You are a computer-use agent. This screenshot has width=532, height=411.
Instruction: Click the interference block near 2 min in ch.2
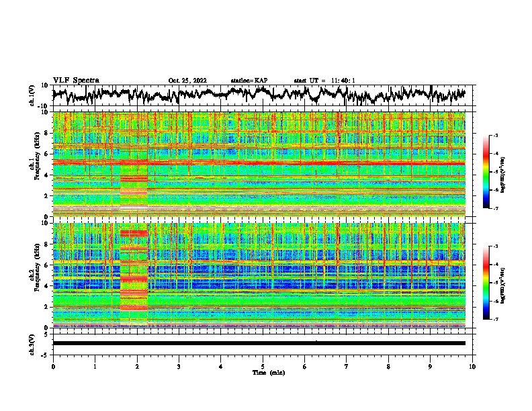click(x=134, y=275)
